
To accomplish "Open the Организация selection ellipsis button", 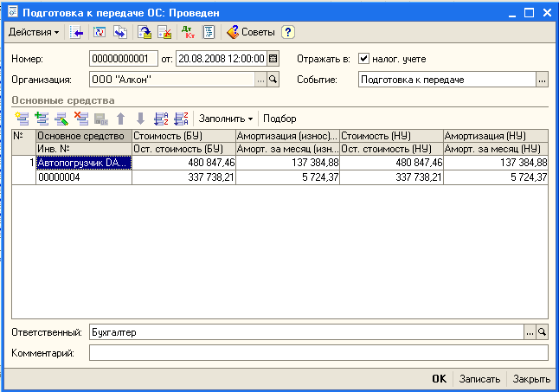I will coord(260,79).
